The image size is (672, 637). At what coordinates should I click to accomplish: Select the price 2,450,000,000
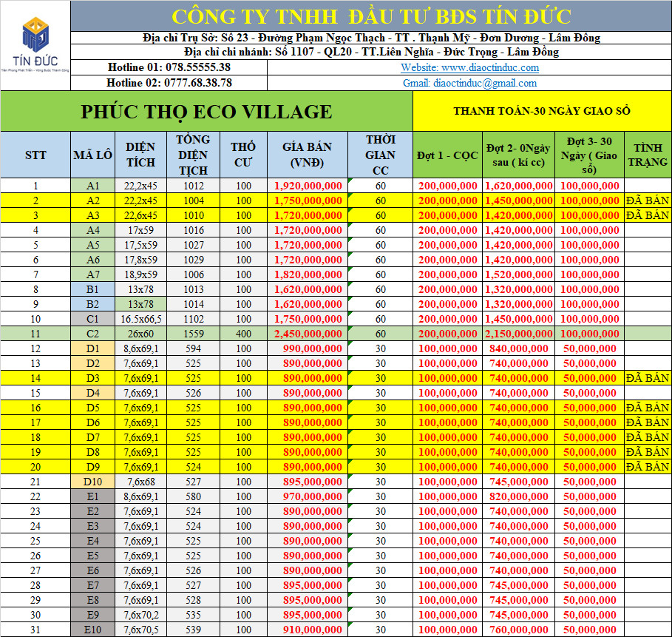click(x=308, y=334)
